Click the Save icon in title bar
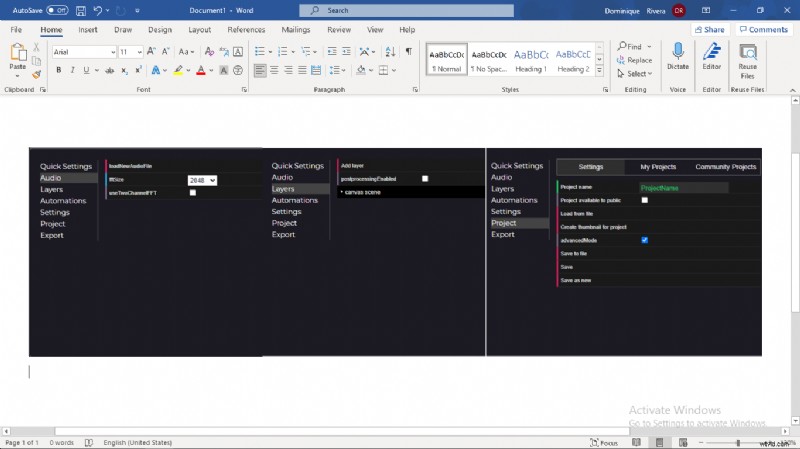 pyautogui.click(x=77, y=10)
